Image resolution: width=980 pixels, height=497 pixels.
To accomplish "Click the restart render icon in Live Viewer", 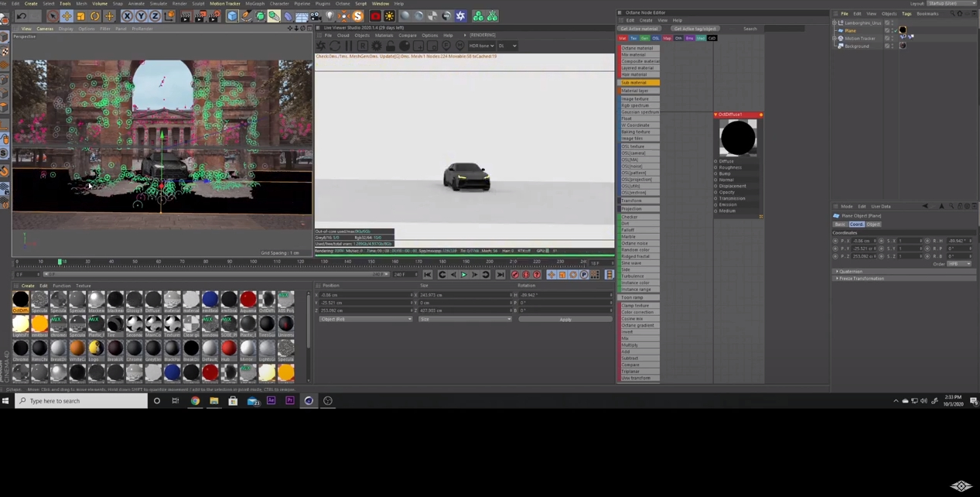I will 335,46.
